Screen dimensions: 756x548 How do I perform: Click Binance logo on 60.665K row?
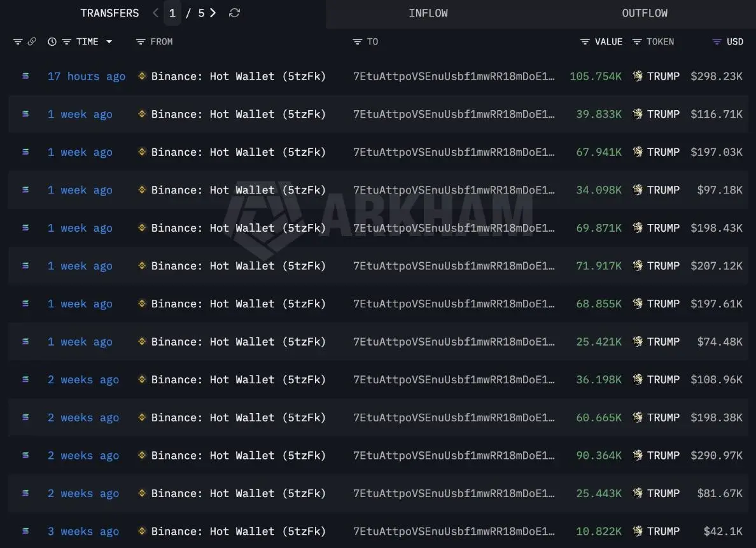click(x=142, y=417)
